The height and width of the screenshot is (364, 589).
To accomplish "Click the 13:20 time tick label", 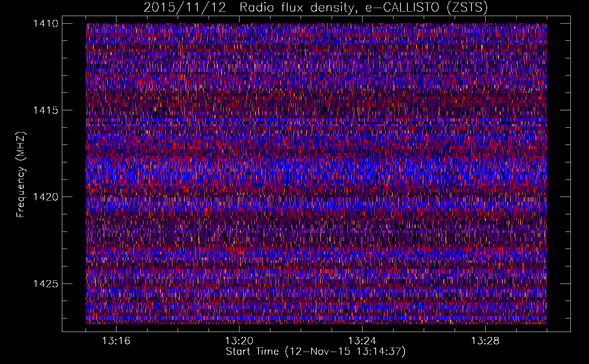I will click(x=239, y=341).
